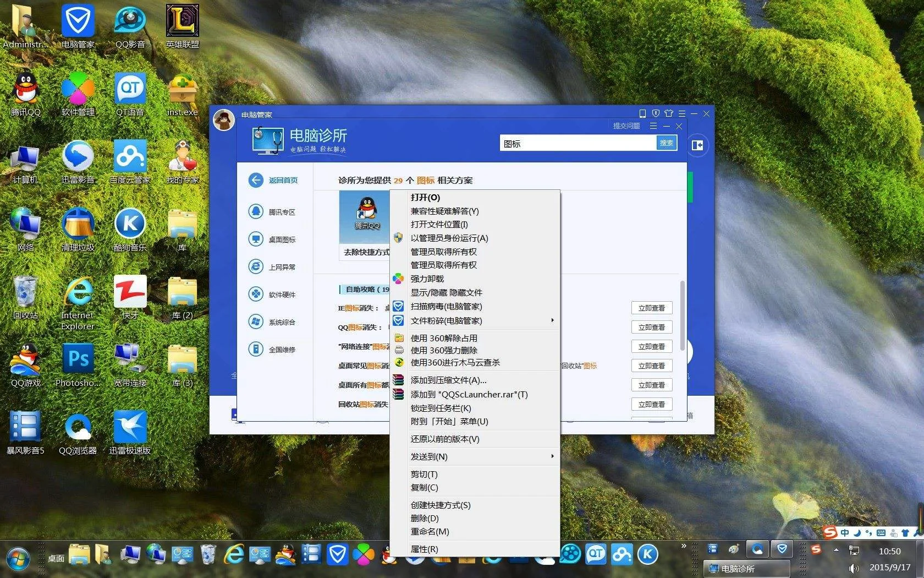Viewport: 924px width, 578px height.
Task: Click 立即查看 for 回收站图标消失
Action: (652, 405)
